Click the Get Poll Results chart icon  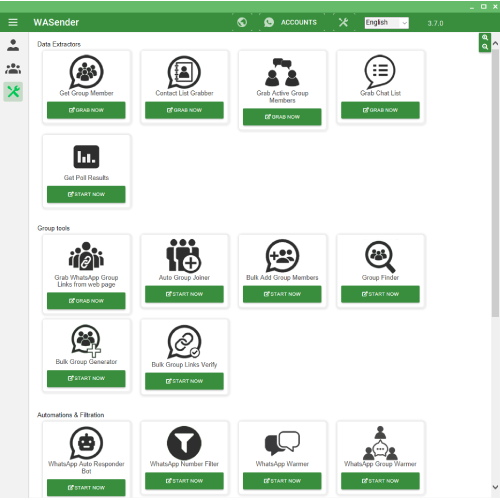(x=86, y=157)
